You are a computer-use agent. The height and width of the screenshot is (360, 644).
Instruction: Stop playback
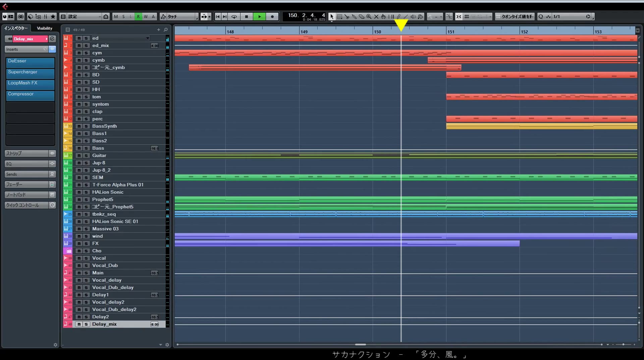click(x=247, y=16)
